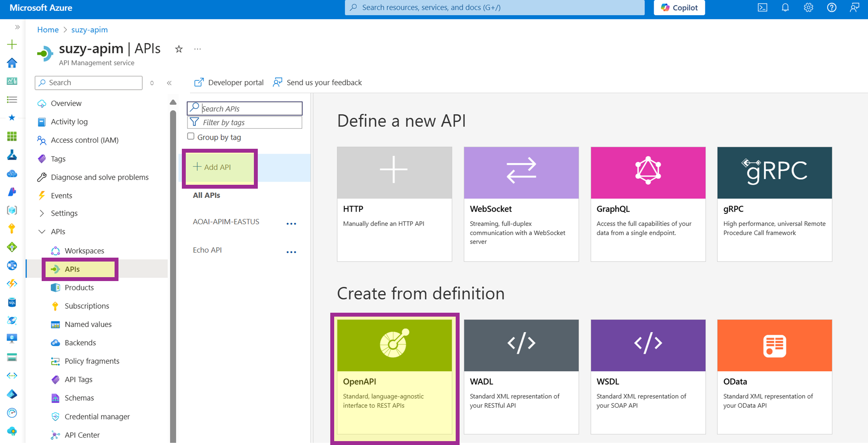The height and width of the screenshot is (445, 868).
Task: Favorite suzy-apim with the star icon
Action: click(179, 49)
